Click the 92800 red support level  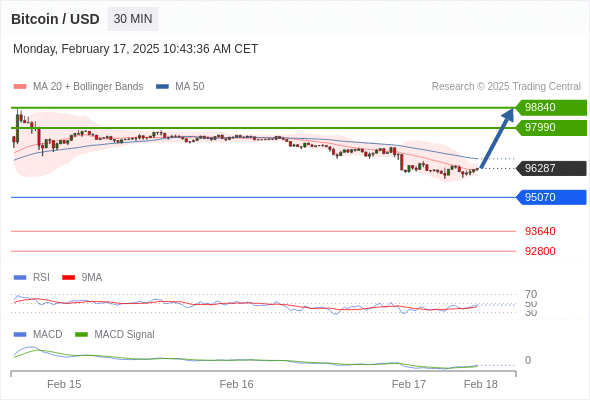(540, 251)
